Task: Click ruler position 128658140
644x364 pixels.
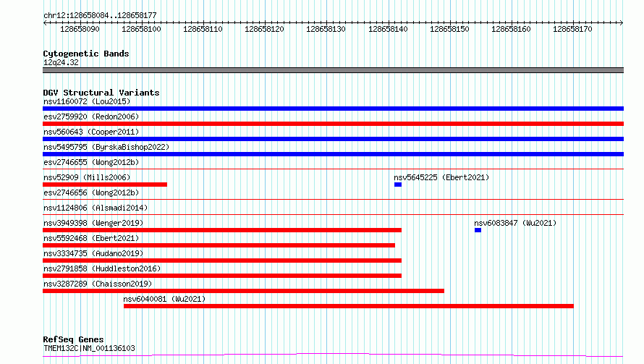Action: pyautogui.click(x=388, y=29)
